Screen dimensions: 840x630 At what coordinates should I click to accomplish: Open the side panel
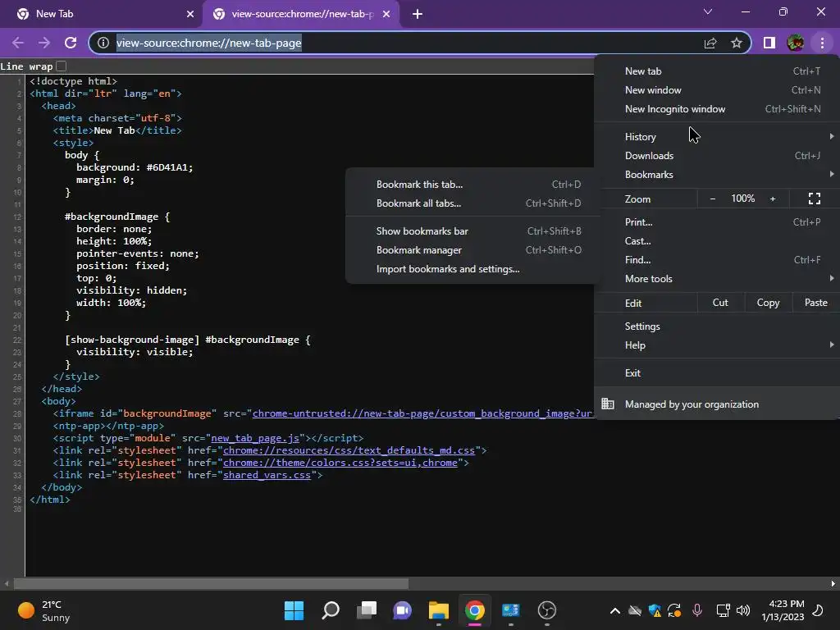coord(769,43)
